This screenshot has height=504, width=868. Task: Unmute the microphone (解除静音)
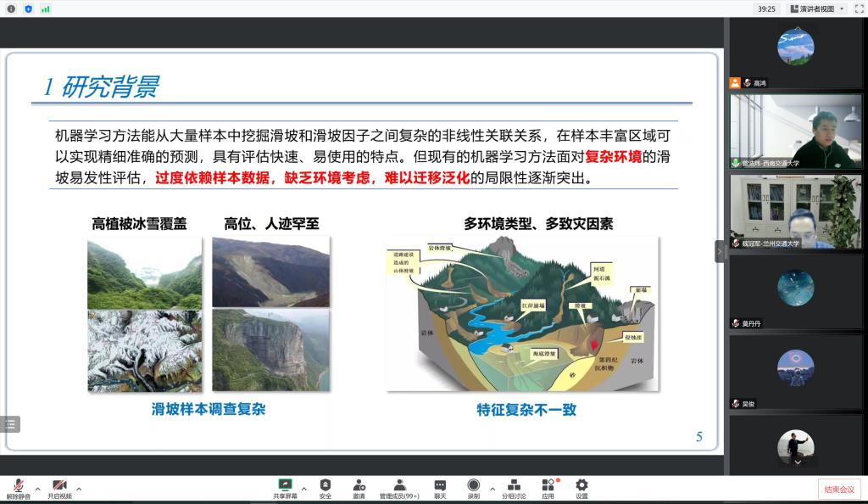click(17, 486)
